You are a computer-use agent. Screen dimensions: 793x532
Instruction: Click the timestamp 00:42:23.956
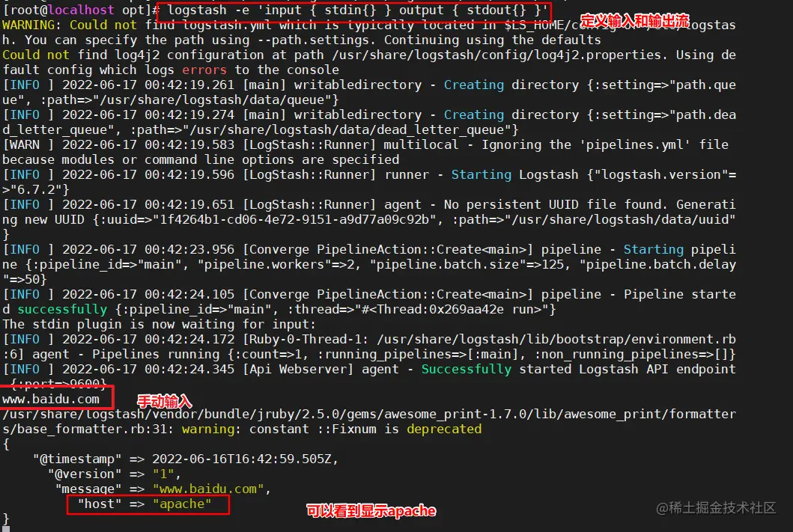pyautogui.click(x=189, y=250)
